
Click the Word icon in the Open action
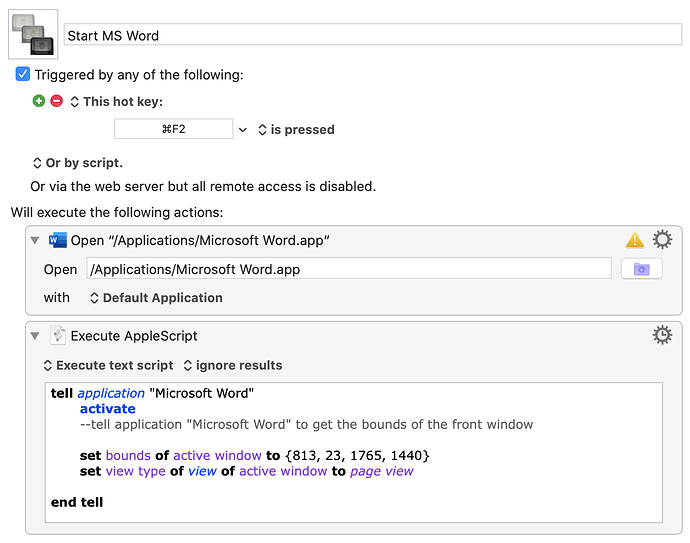point(57,240)
